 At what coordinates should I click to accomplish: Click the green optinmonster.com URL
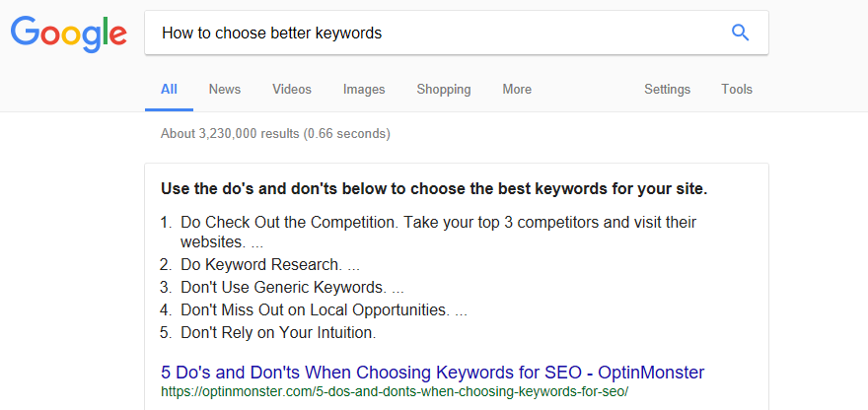(x=395, y=391)
